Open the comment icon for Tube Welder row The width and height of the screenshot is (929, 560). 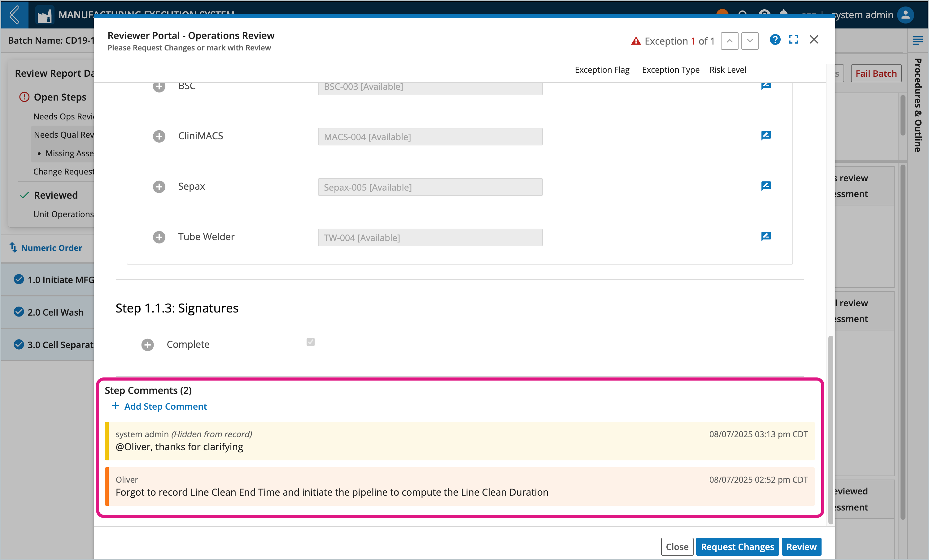(766, 236)
